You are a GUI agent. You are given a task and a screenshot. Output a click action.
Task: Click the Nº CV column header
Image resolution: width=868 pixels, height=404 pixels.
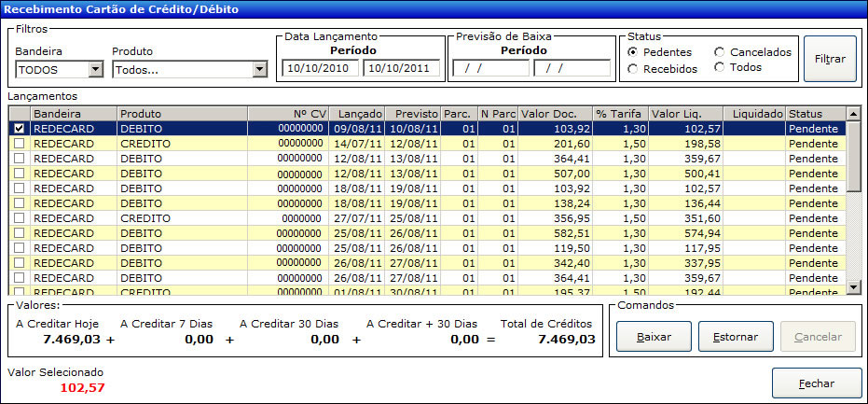288,114
